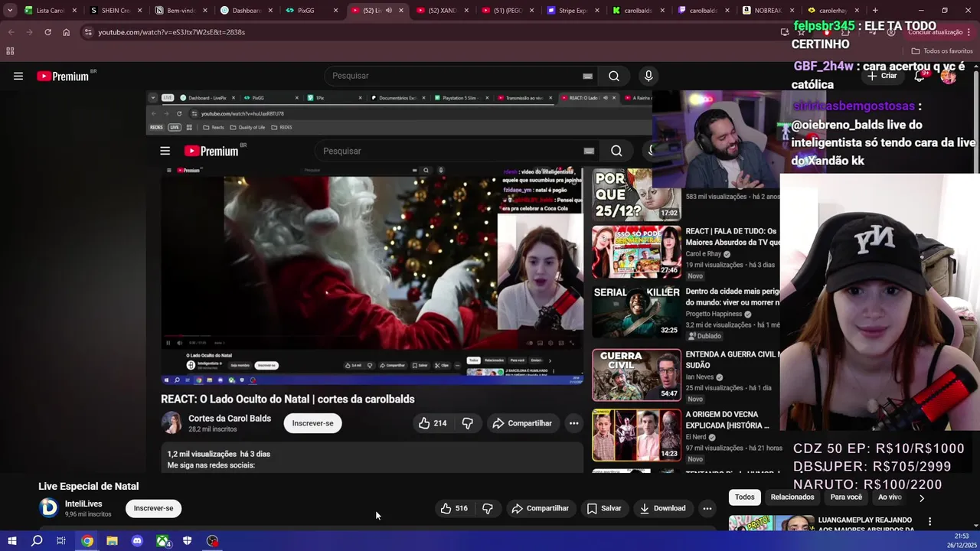The image size is (980, 551).
Task: Like the Live Especial de Natal video
Action: 453,508
